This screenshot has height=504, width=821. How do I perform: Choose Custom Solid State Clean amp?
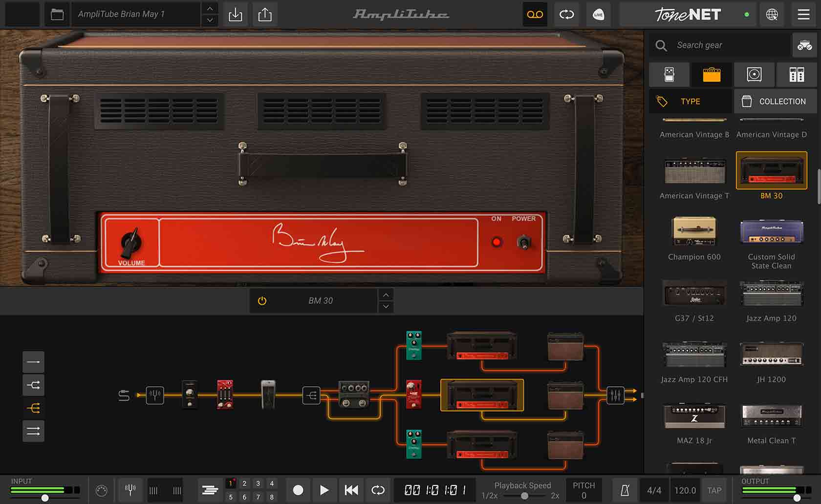[771, 243]
